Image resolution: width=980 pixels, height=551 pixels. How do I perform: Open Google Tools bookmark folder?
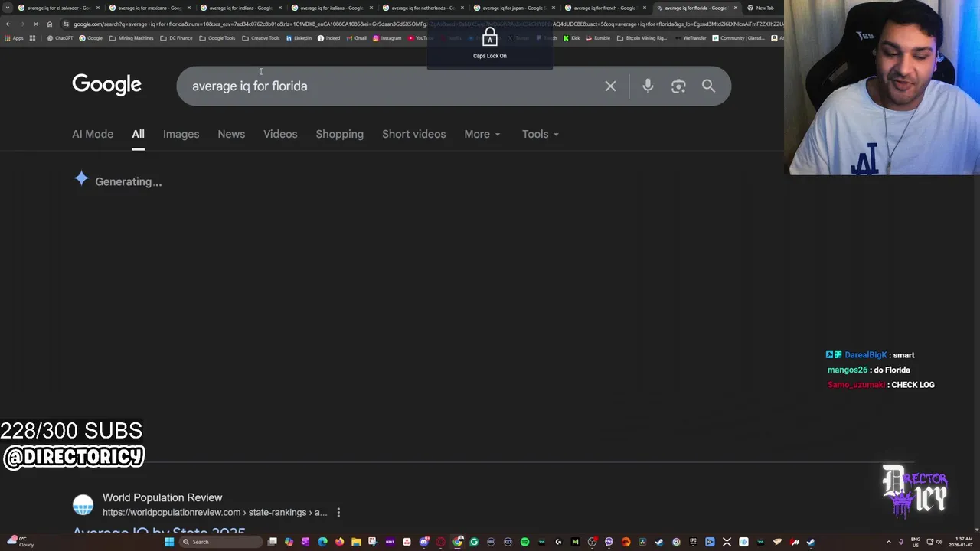217,38
